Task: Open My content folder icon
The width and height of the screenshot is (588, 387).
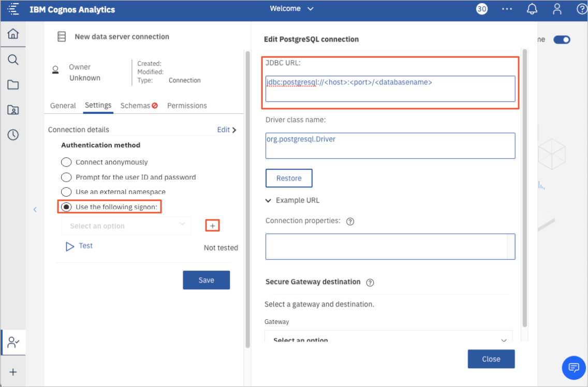Action: [x=13, y=110]
